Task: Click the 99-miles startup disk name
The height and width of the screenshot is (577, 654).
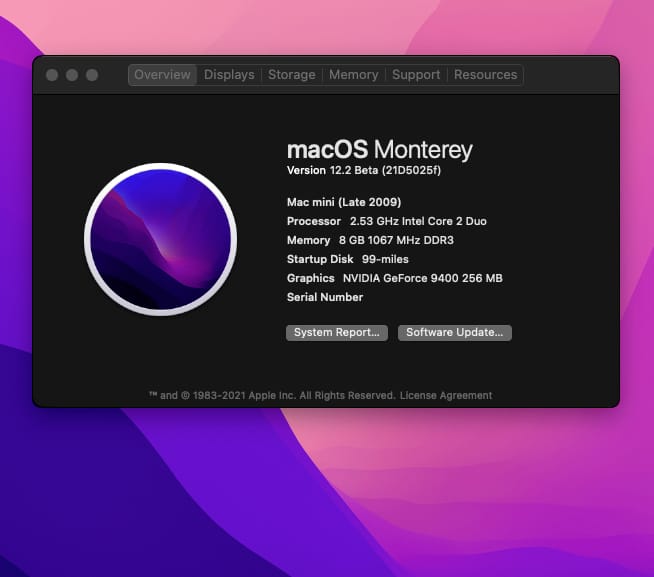Action: 385,259
